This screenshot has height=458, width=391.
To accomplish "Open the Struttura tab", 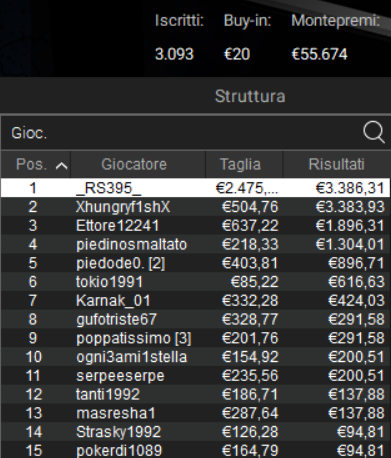I will (250, 97).
